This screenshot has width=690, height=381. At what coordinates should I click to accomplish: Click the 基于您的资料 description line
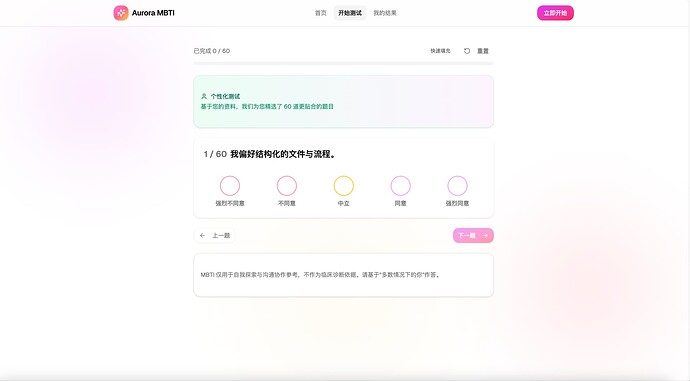point(267,106)
